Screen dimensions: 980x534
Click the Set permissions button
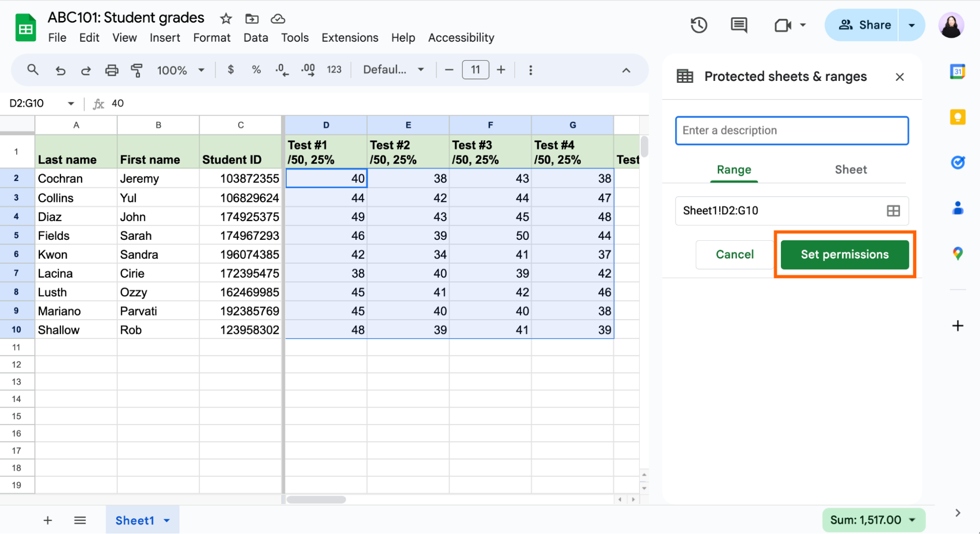click(844, 254)
